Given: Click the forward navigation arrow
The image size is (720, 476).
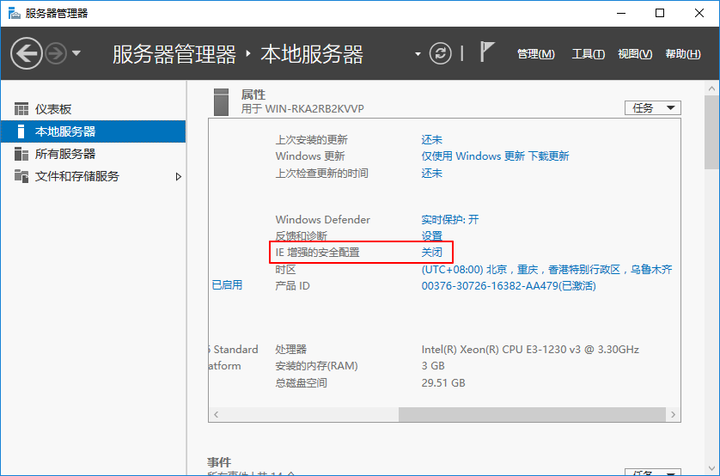Looking at the screenshot, I should 56,54.
